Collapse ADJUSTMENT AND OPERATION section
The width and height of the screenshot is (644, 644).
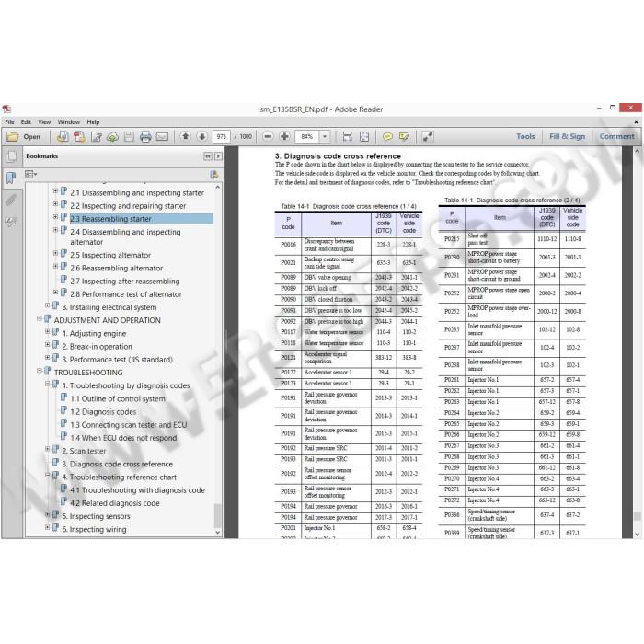tap(40, 318)
